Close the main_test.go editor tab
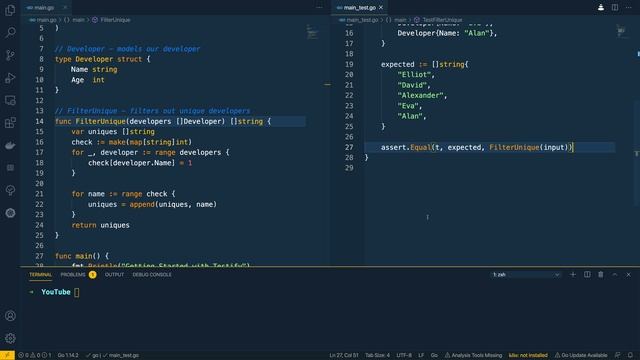This screenshot has width=640, height=360. coord(381,7)
